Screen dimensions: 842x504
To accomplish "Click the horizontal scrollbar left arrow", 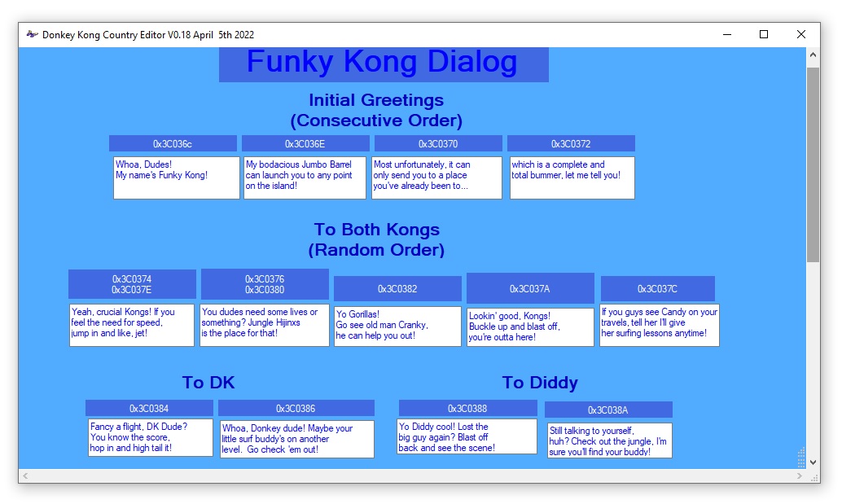I will [25, 476].
